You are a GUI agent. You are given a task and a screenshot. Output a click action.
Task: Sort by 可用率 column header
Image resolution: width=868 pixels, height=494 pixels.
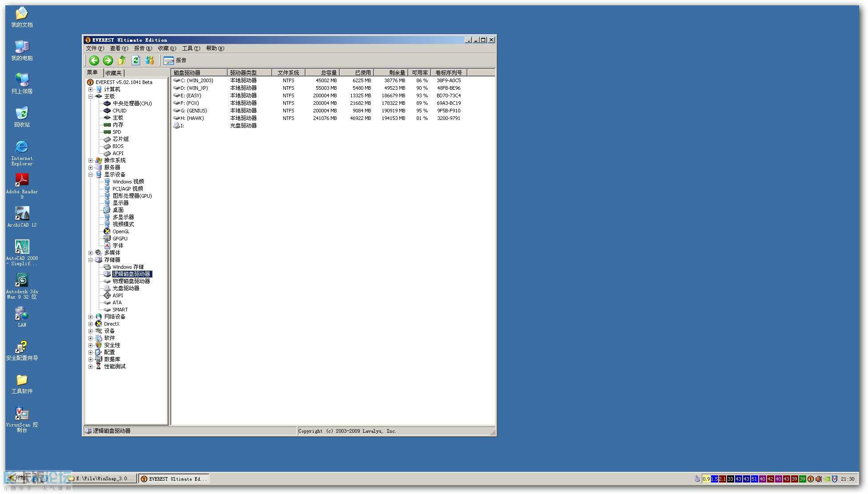pos(419,72)
